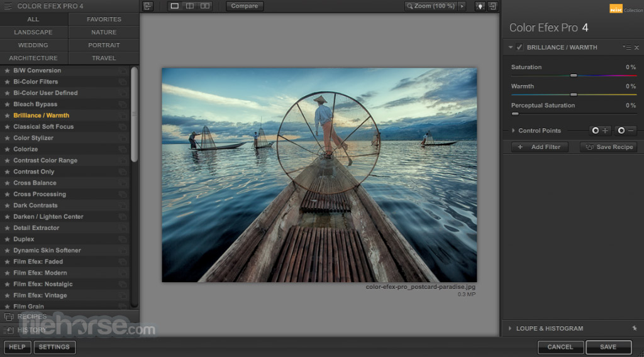Select the ARCHITECTURE category tab

(x=34, y=58)
